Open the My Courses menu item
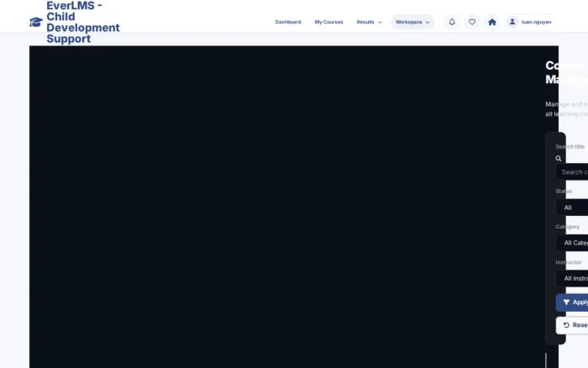The image size is (588, 368). pyautogui.click(x=329, y=22)
